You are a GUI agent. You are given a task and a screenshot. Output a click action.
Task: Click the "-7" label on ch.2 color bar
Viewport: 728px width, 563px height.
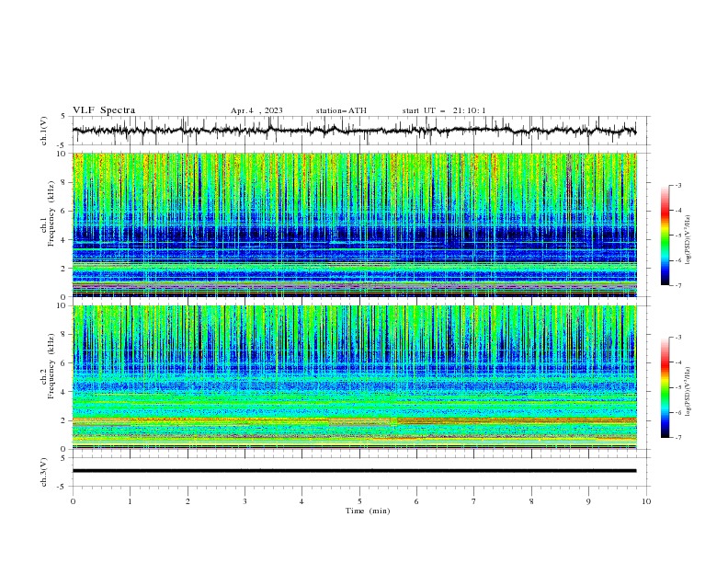pyautogui.click(x=678, y=437)
